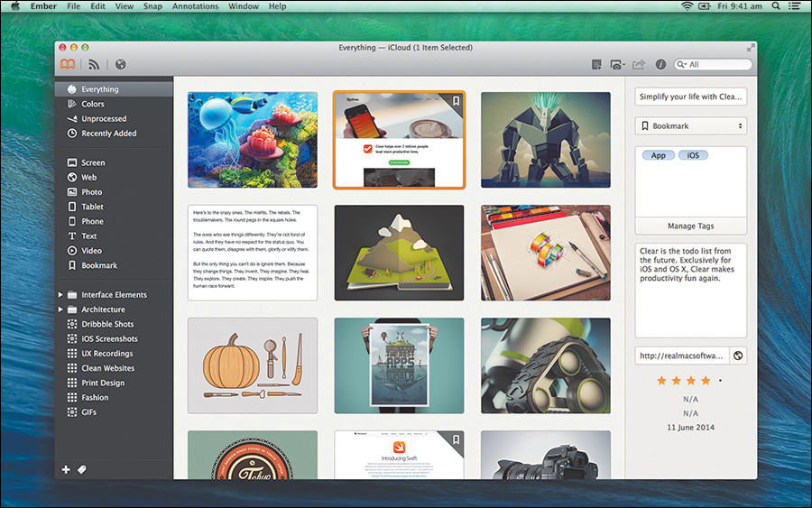Click the snap area selection toolbar icon
Screen dimensions: 812x508
(596, 64)
